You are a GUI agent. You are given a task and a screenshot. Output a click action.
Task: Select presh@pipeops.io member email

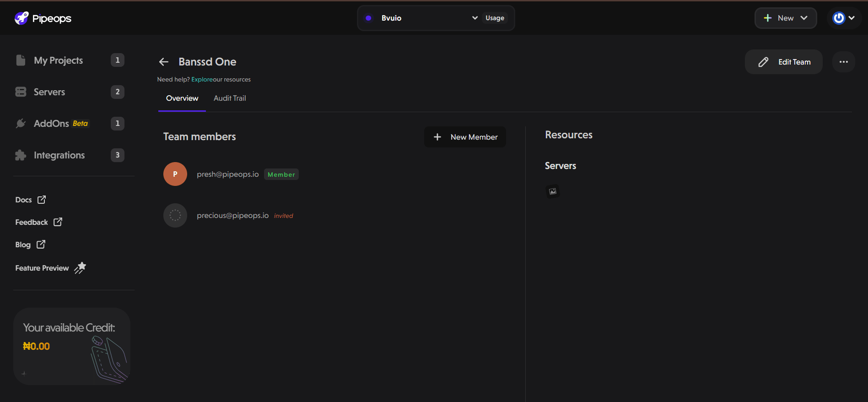point(228,174)
